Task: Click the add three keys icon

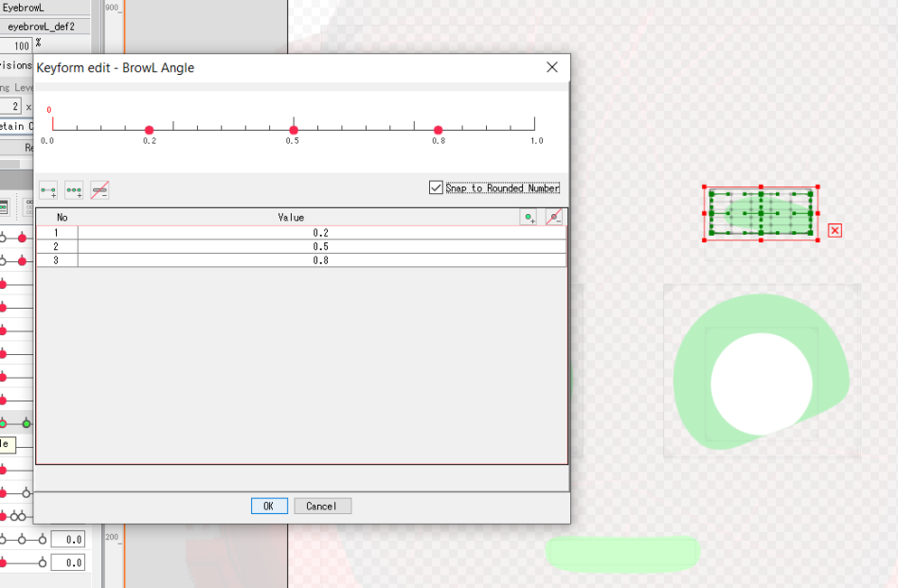Action: (x=74, y=190)
